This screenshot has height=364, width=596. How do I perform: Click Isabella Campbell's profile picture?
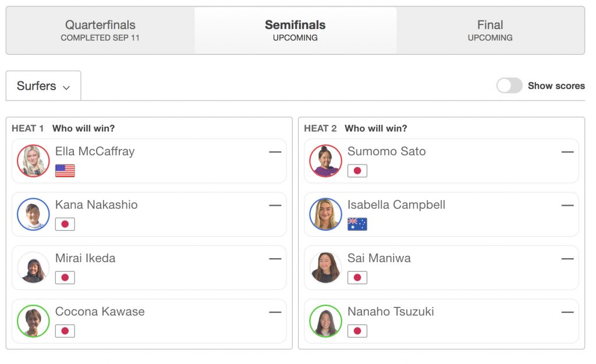[325, 214]
